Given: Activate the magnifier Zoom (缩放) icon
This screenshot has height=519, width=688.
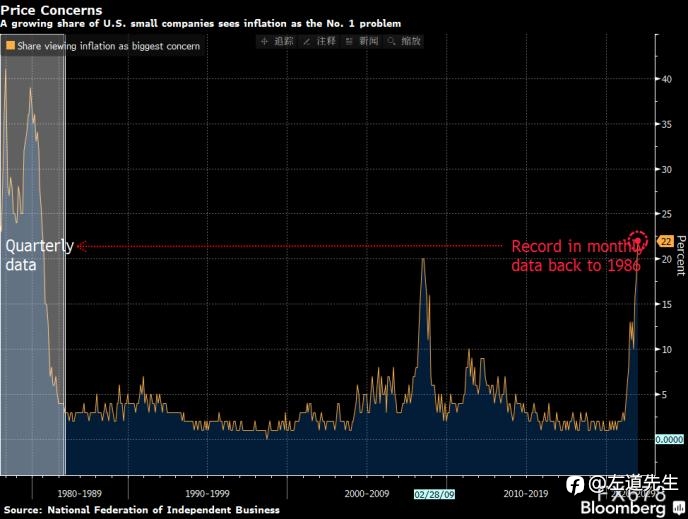Looking at the screenshot, I should pos(391,41).
